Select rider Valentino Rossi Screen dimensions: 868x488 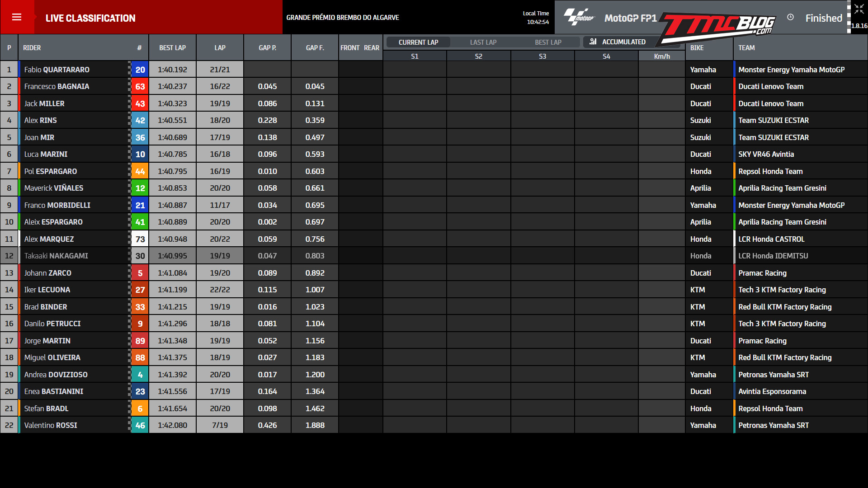click(51, 425)
